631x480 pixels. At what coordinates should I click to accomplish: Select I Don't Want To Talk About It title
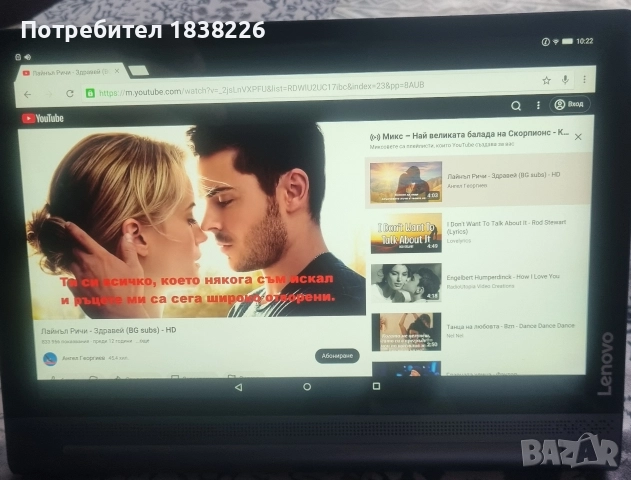point(506,227)
